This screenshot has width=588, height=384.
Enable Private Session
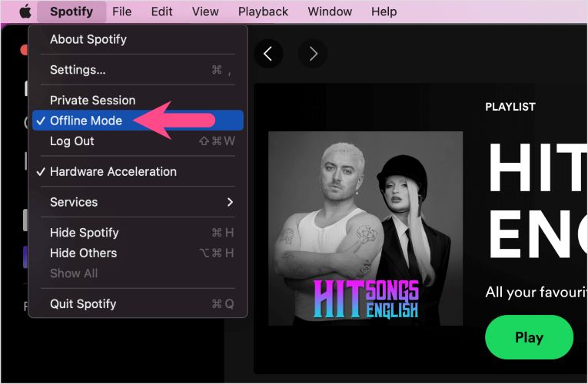pos(92,100)
